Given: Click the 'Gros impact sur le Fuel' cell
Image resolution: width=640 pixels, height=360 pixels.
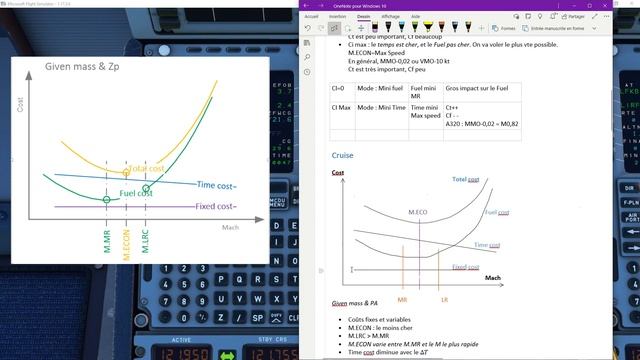Looking at the screenshot, I should 482,92.
